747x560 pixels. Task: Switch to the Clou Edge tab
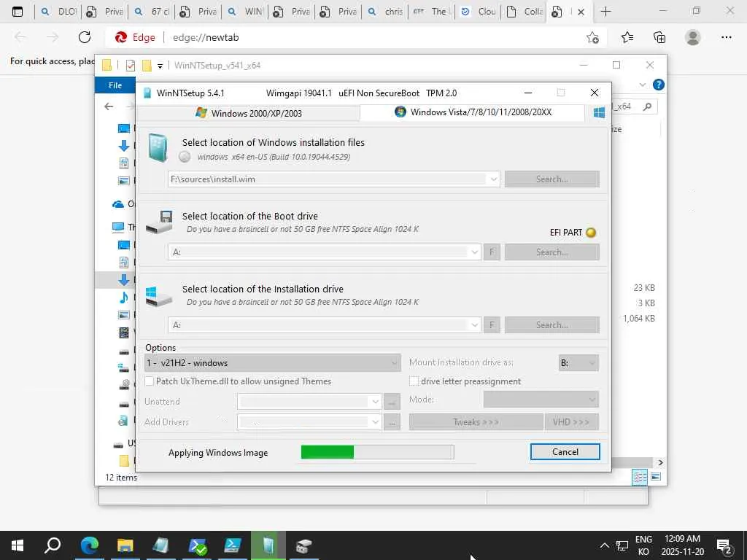tap(479, 12)
